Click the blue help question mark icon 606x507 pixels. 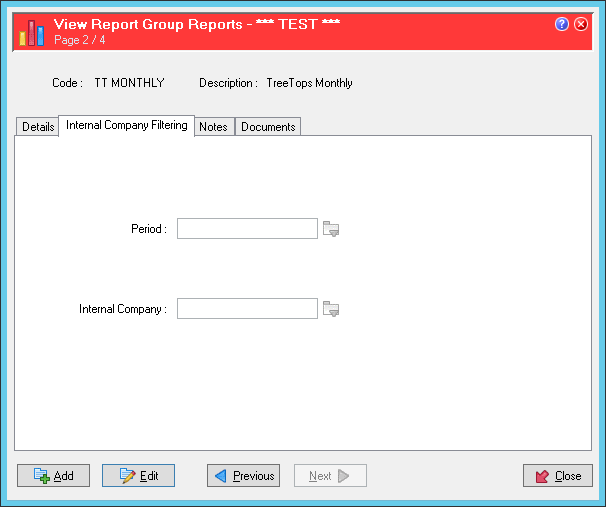tap(562, 24)
